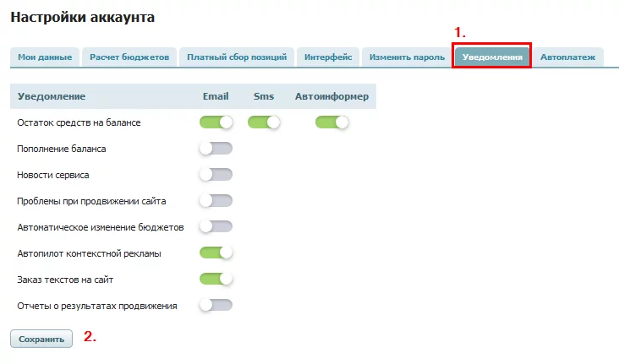This screenshot has height=364, width=619.
Task: Enable Email toggle for Новости сервиса
Action: [x=216, y=174]
